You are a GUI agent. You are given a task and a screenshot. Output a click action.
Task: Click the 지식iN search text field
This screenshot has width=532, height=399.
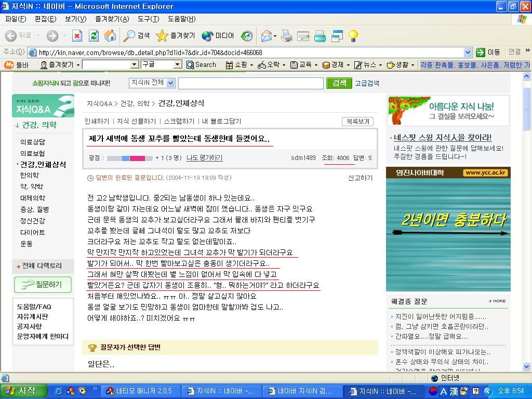[x=250, y=83]
